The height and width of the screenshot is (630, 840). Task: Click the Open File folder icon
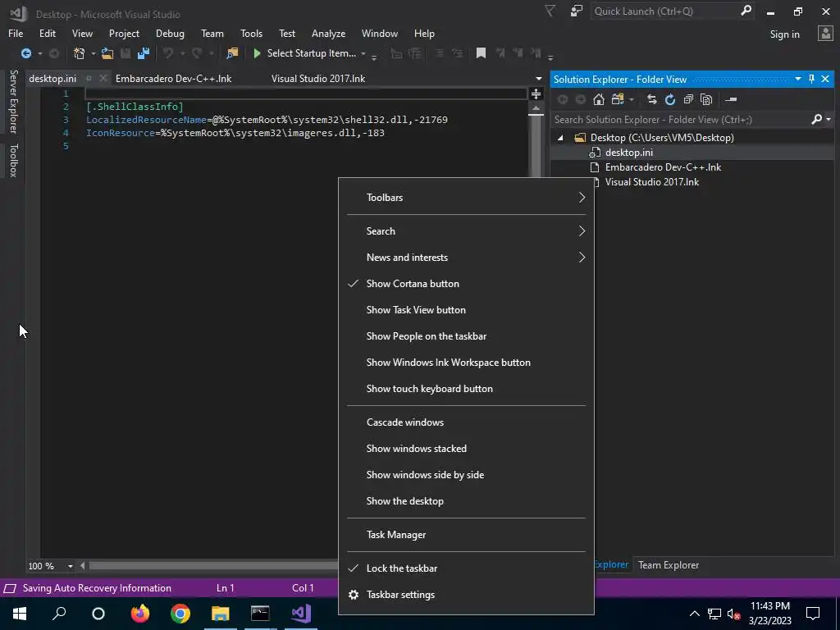[x=107, y=53]
